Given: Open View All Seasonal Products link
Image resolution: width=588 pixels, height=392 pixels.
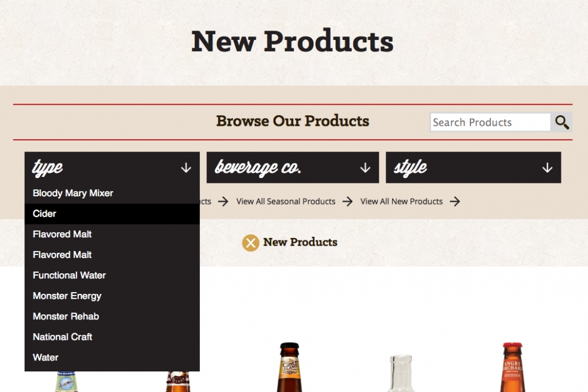Looking at the screenshot, I should [286, 202].
